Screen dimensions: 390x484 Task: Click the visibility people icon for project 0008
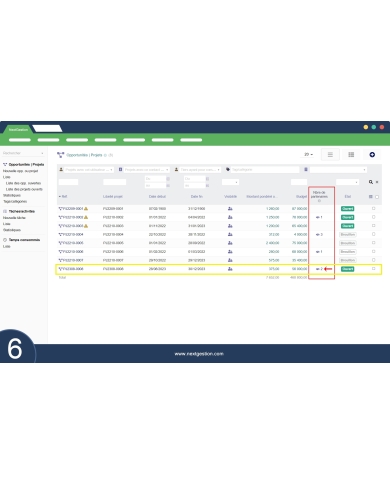pos(230,269)
